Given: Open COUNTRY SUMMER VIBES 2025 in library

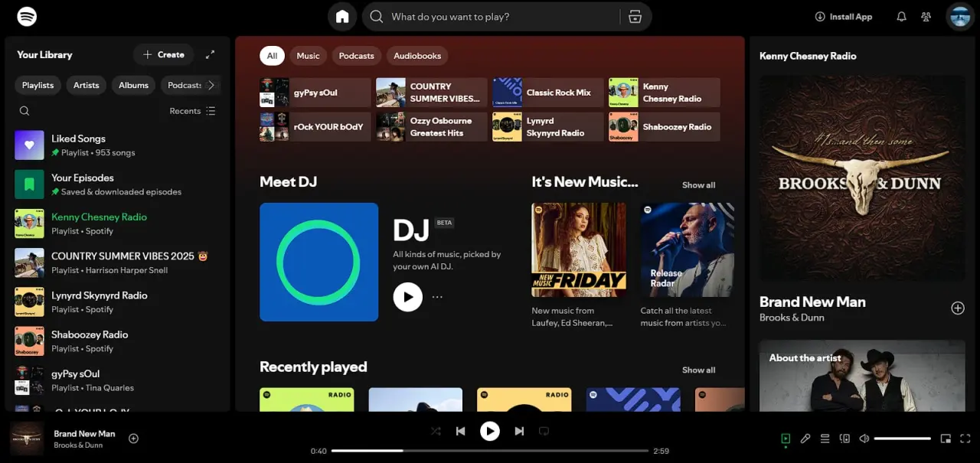Looking at the screenshot, I should click(117, 262).
